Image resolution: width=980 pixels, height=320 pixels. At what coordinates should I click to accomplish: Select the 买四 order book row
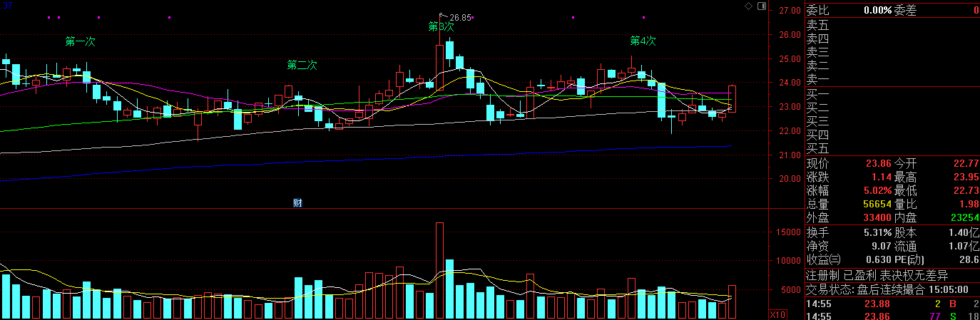pyautogui.click(x=892, y=135)
